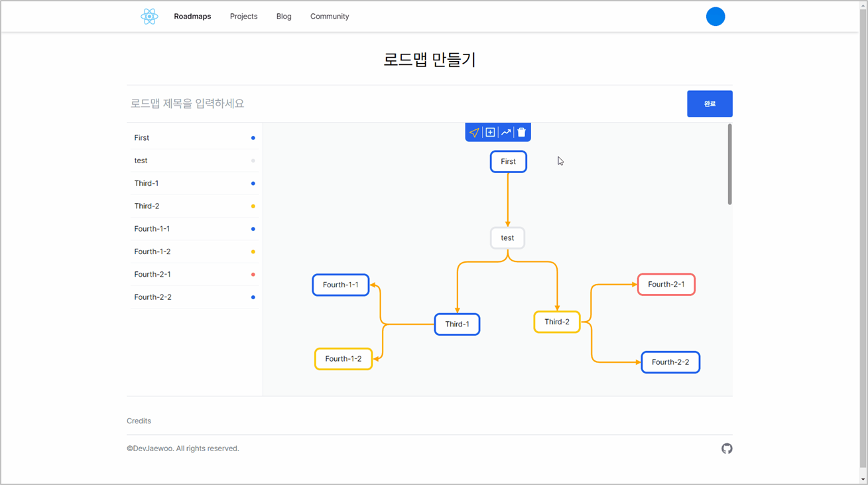Open the Blog link
The height and width of the screenshot is (485, 868).
[284, 16]
